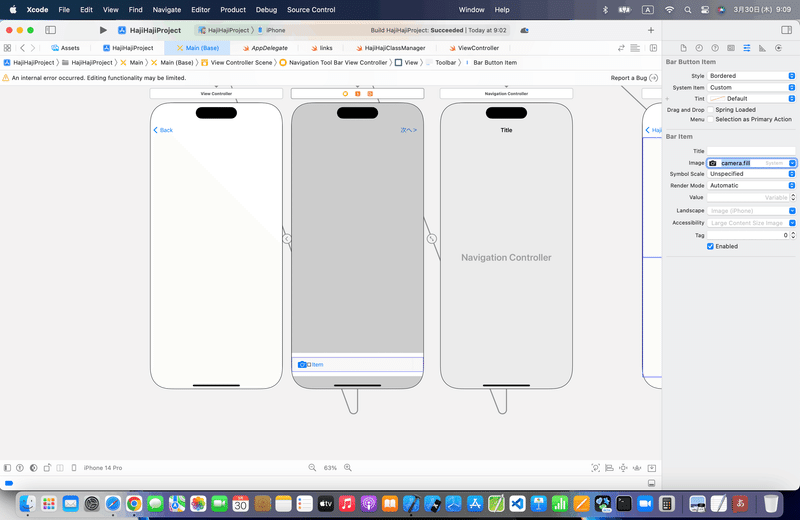This screenshot has width=800, height=520.
Task: Select the Attributes inspector tab
Action: pos(746,48)
